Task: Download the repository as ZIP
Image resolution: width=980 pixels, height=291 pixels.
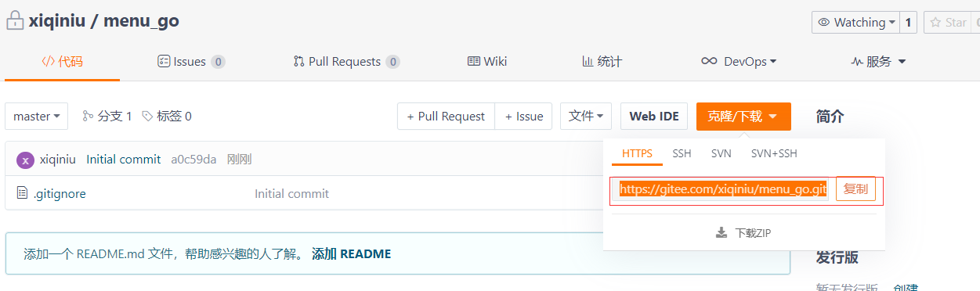Action: pos(743,233)
